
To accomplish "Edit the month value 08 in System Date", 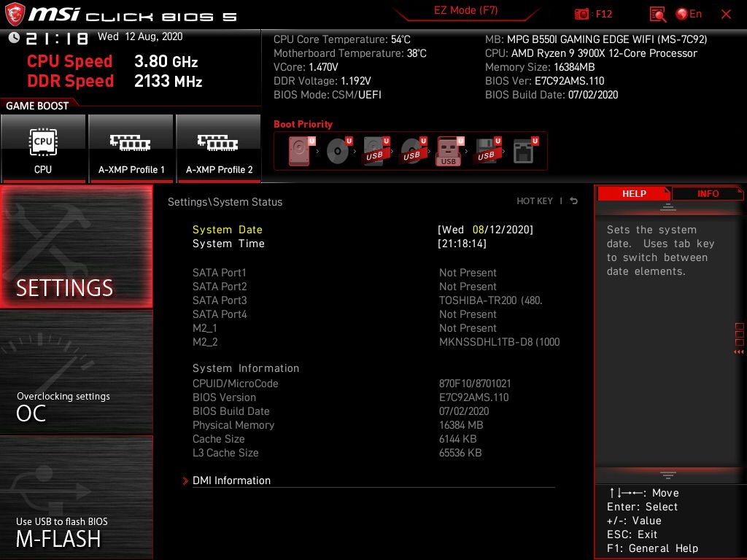I will pos(479,230).
